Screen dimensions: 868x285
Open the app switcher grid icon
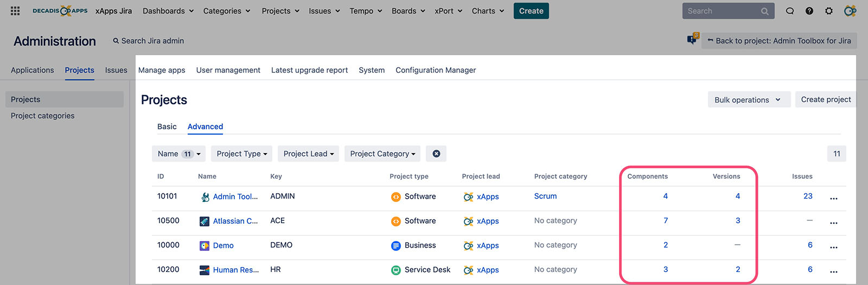tap(15, 11)
